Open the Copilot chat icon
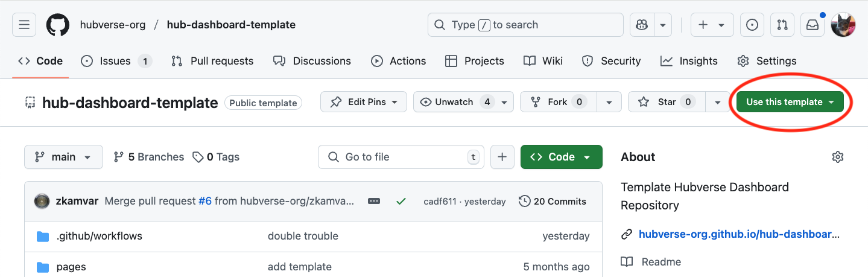The image size is (868, 277). (642, 25)
